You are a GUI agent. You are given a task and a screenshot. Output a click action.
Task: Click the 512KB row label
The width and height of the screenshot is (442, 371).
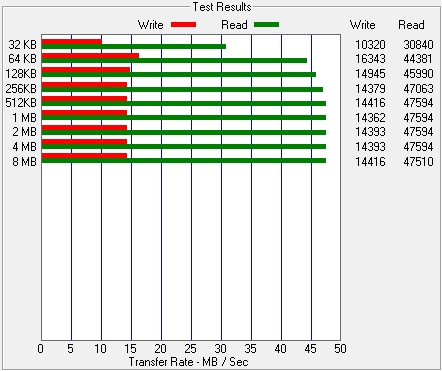coord(21,103)
